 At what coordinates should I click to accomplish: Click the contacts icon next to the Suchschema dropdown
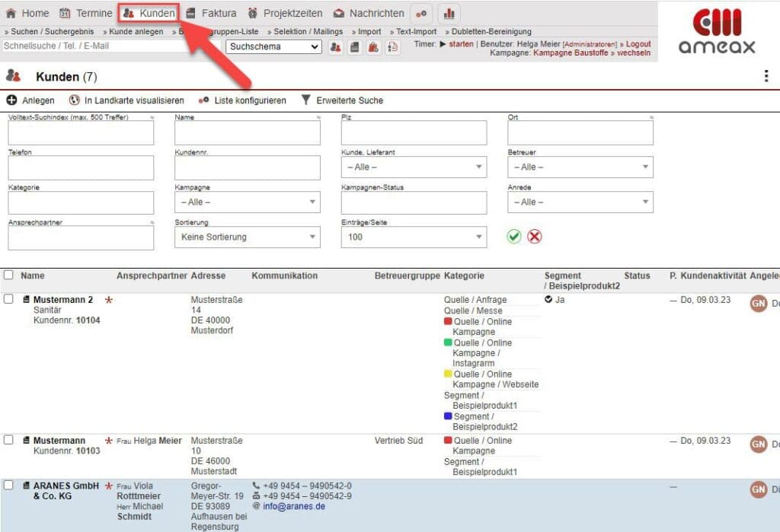coord(336,47)
